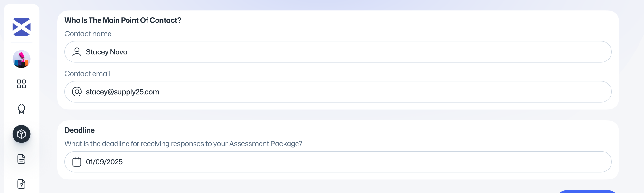Click the highlighted package box icon
Viewport: 644px width, 193px height.
coord(21,134)
